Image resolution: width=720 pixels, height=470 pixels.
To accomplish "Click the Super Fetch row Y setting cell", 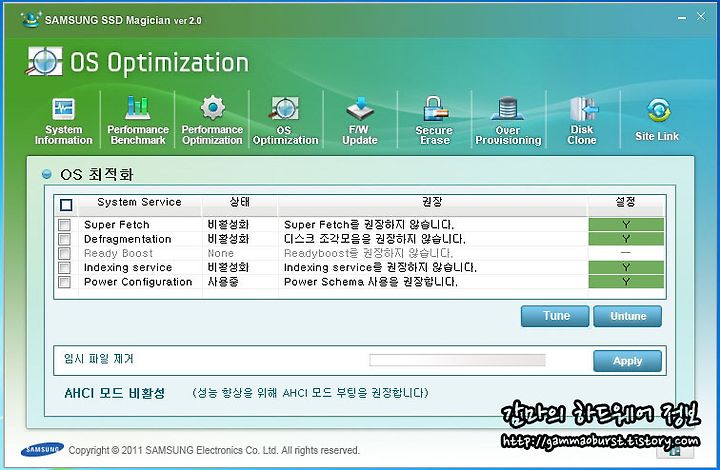I will [626, 224].
